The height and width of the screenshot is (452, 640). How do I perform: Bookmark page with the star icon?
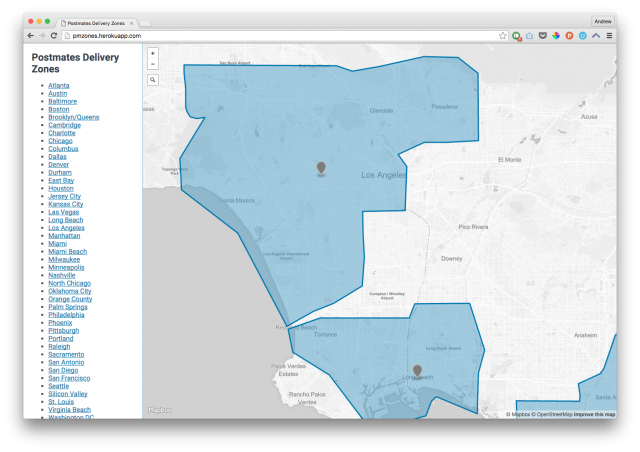(502, 36)
